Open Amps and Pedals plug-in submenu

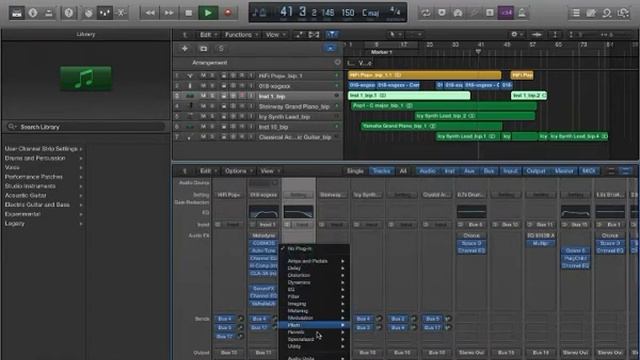[x=313, y=261]
